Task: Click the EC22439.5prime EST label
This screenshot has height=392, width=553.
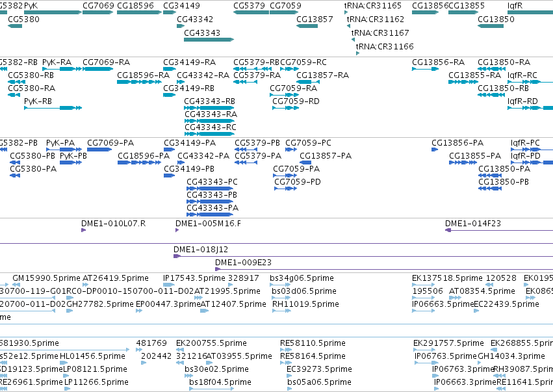Action: (506, 304)
